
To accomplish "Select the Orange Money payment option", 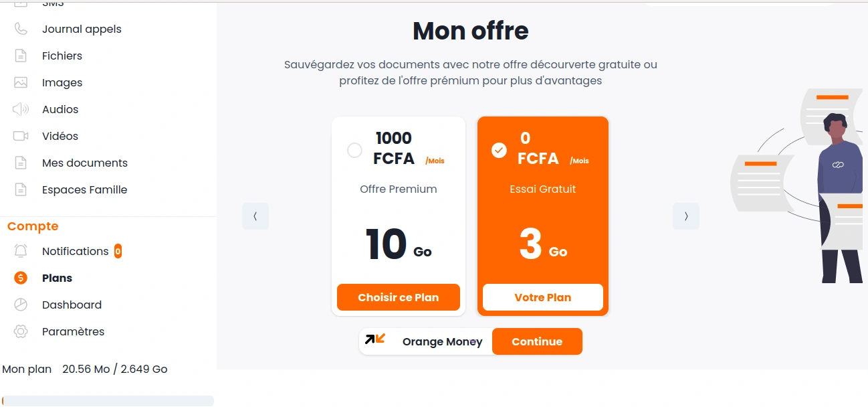I will pyautogui.click(x=426, y=341).
